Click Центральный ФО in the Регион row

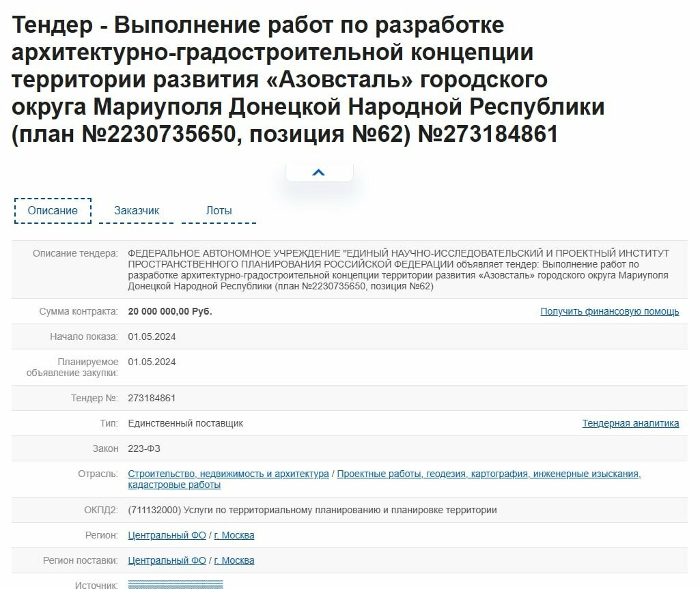pyautogui.click(x=167, y=535)
